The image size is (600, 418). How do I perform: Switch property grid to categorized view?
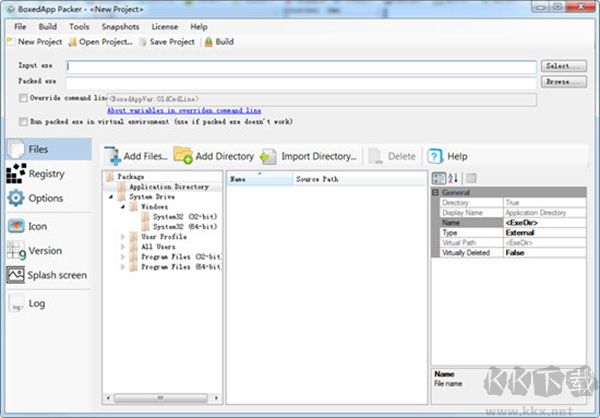point(439,178)
